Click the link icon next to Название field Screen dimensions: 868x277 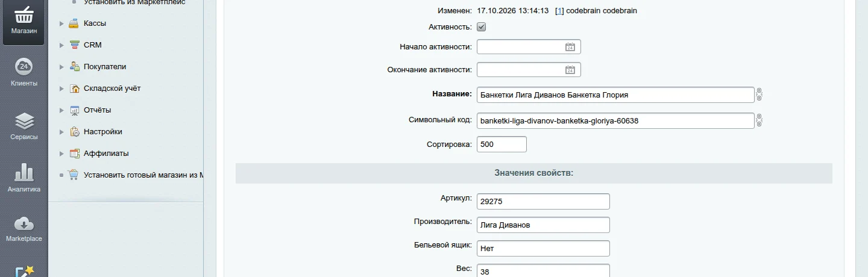[759, 95]
